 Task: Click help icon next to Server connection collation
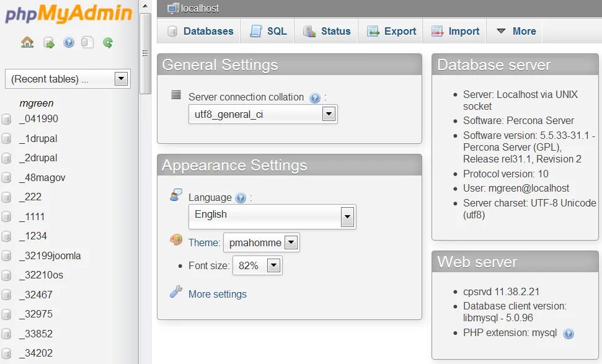(x=315, y=98)
